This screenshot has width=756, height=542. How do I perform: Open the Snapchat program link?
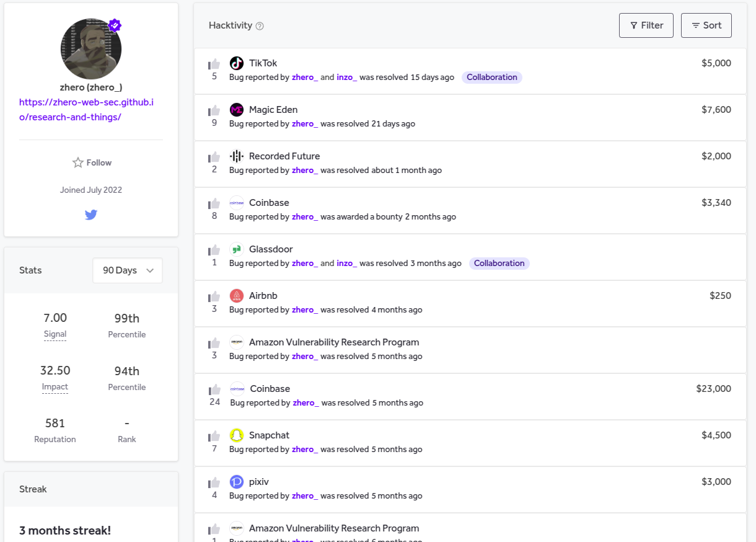(269, 435)
